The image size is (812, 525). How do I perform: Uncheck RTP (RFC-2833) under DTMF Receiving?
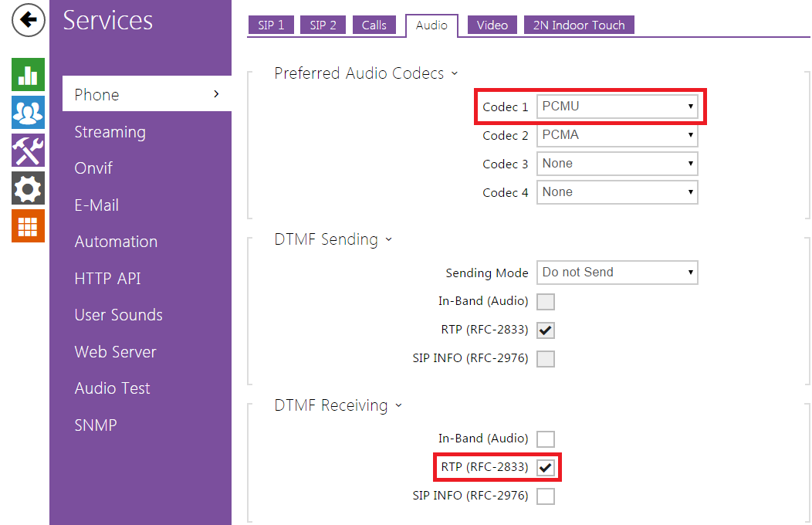coord(546,467)
